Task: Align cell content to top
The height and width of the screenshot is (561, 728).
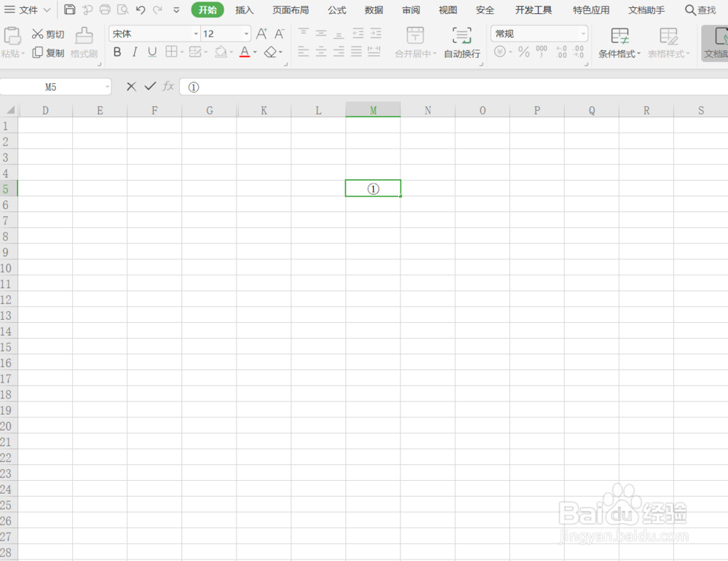Action: pyautogui.click(x=303, y=33)
